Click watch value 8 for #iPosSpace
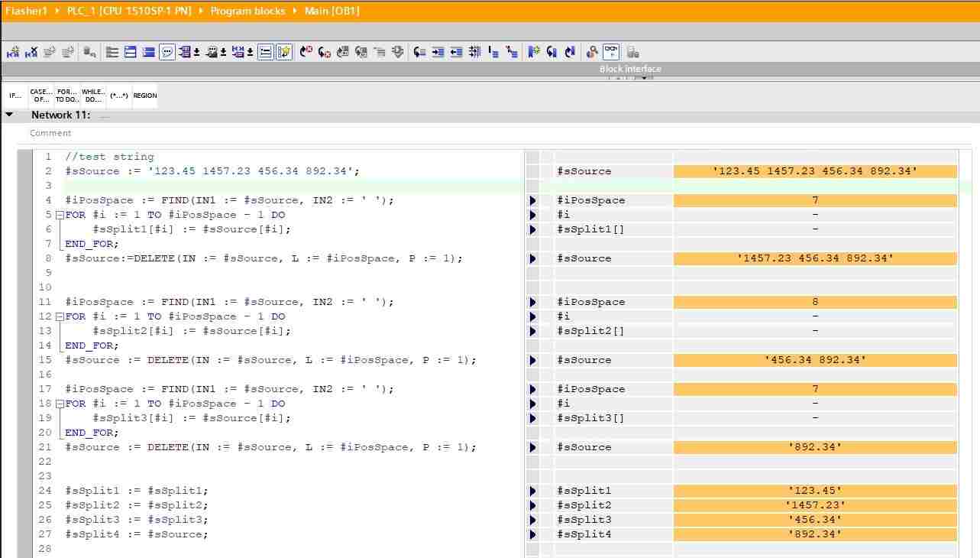The height and width of the screenshot is (558, 980). [815, 302]
